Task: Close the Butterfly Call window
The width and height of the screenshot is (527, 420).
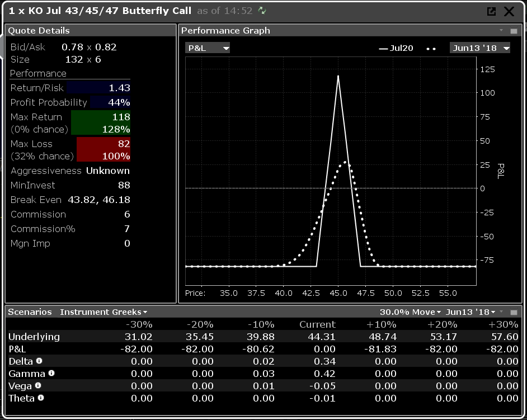Action: click(x=509, y=11)
